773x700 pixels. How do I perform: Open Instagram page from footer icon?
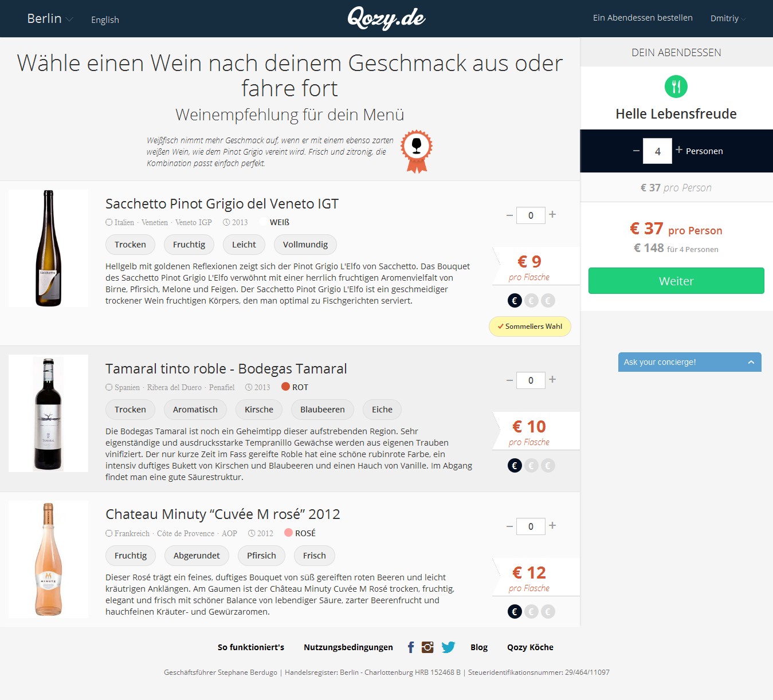coord(427,647)
